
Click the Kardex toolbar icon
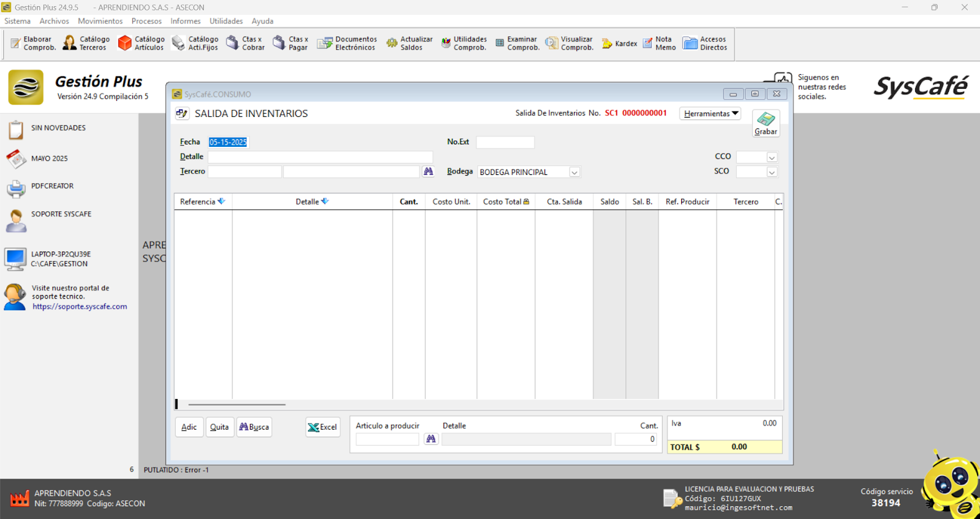(619, 43)
